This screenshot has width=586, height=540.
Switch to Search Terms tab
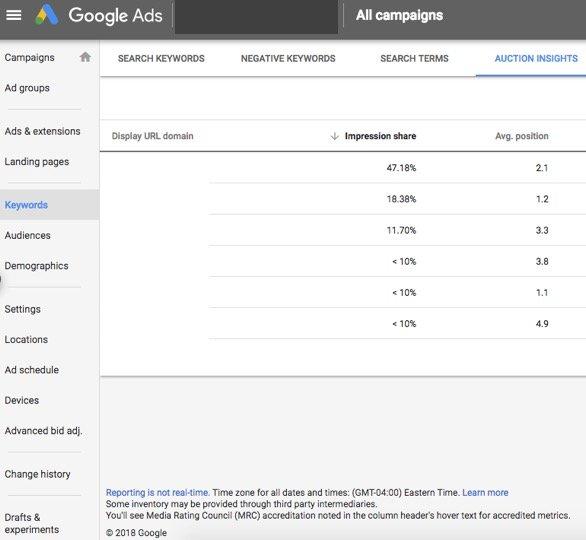click(414, 59)
